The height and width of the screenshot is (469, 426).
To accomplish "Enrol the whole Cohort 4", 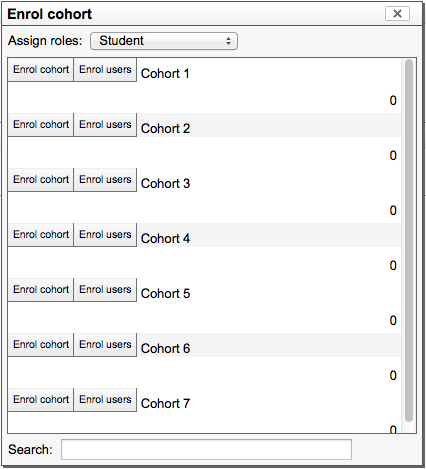I will (41, 235).
